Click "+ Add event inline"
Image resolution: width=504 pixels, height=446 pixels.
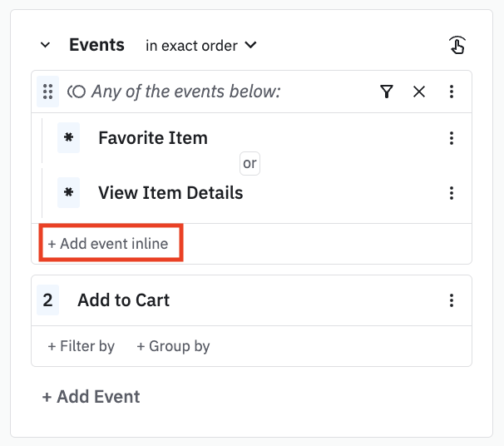coord(108,244)
